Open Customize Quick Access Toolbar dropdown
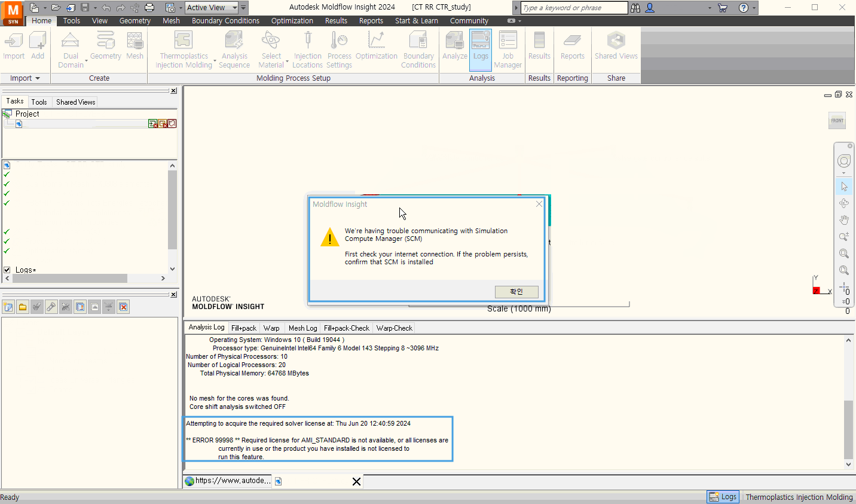856x504 pixels. 243,8
